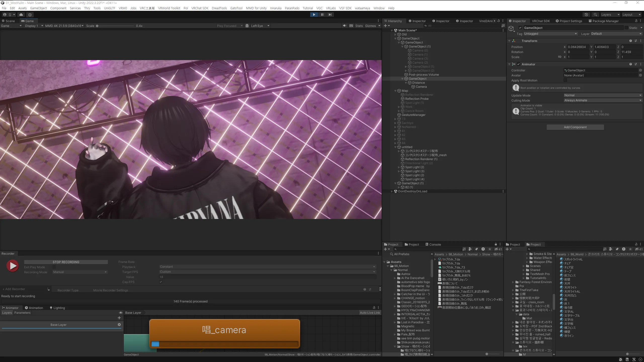Toggle the Scale constrain proportions link icon

click(x=560, y=57)
